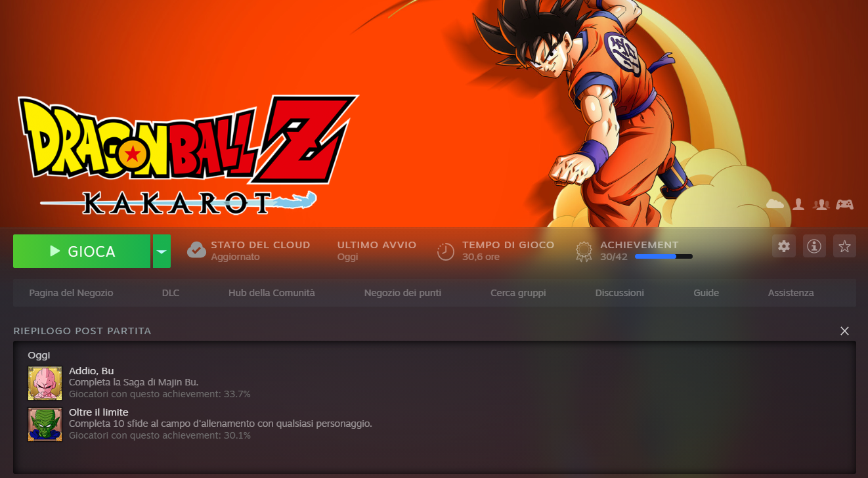Open game settings with the gear icon
This screenshot has height=478, width=868.
pyautogui.click(x=783, y=246)
